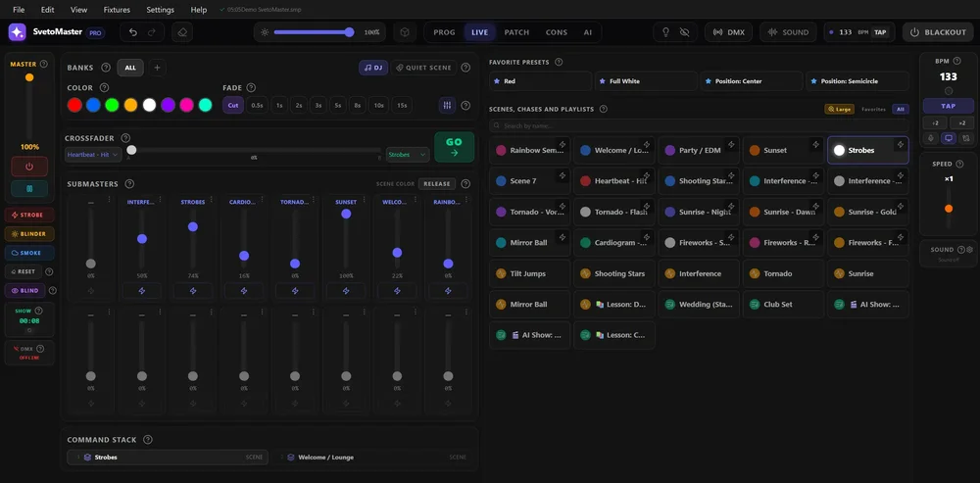
Task: Click RELEASE scene color button
Action: click(437, 184)
